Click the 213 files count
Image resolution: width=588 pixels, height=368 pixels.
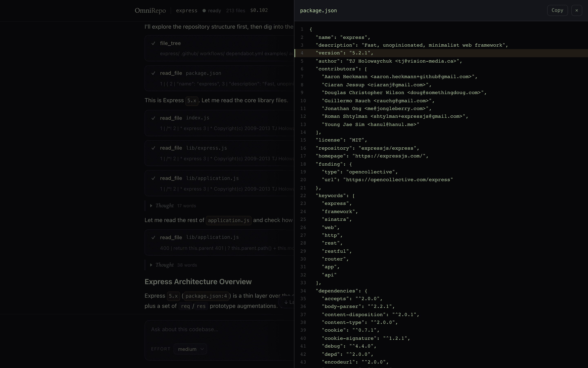[x=235, y=10]
